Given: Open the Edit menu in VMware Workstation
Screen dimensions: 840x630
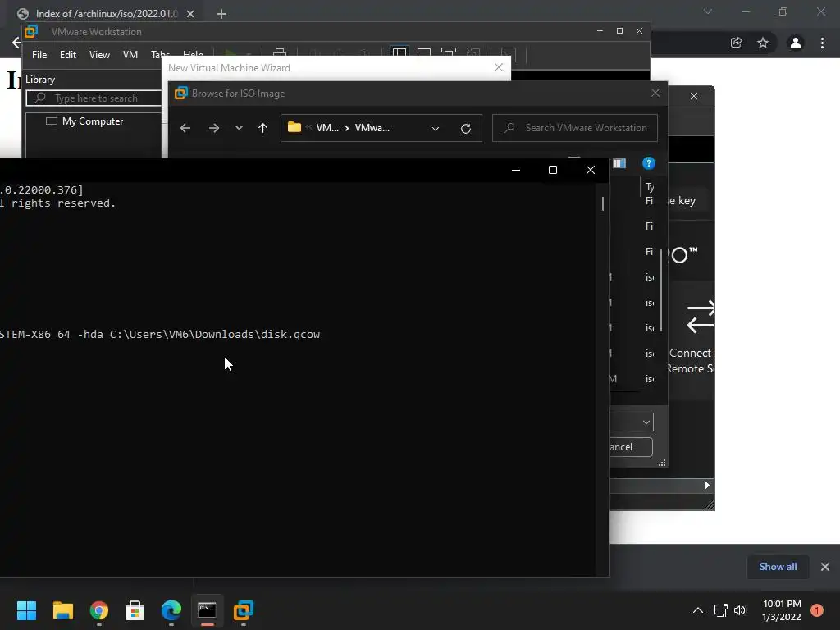Looking at the screenshot, I should pyautogui.click(x=67, y=55).
